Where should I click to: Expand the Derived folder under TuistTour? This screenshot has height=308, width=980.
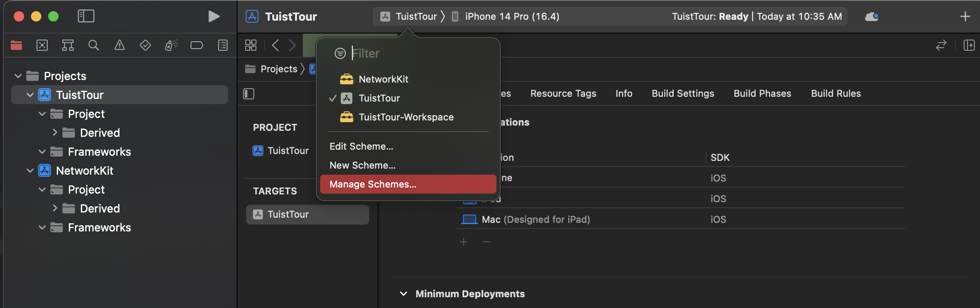pyautogui.click(x=55, y=132)
